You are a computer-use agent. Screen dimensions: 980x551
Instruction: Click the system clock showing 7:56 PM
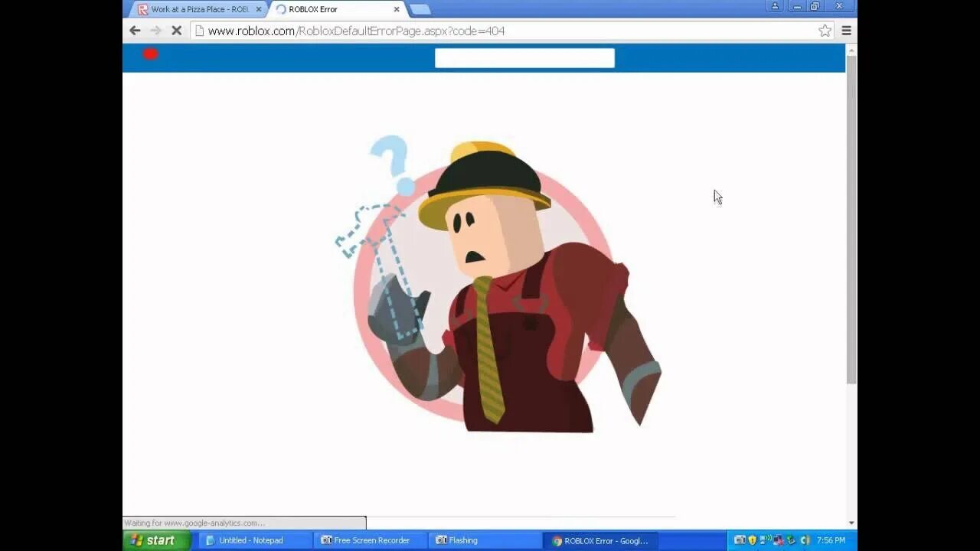(831, 540)
